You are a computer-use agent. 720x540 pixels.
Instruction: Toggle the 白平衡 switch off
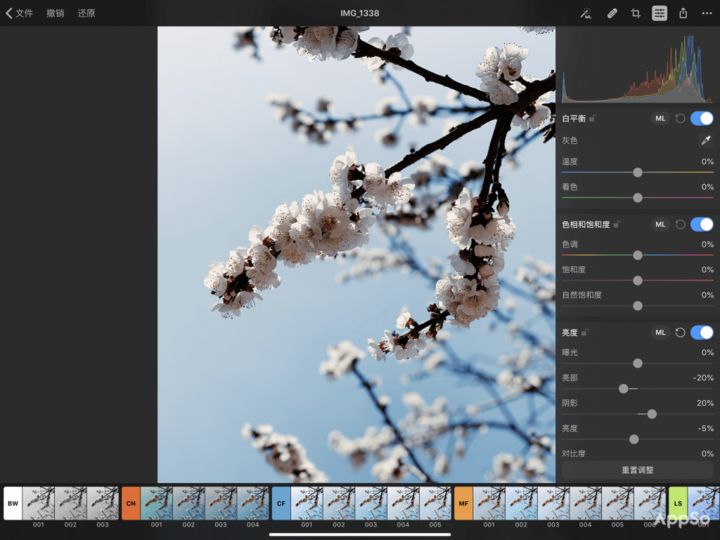click(702, 118)
